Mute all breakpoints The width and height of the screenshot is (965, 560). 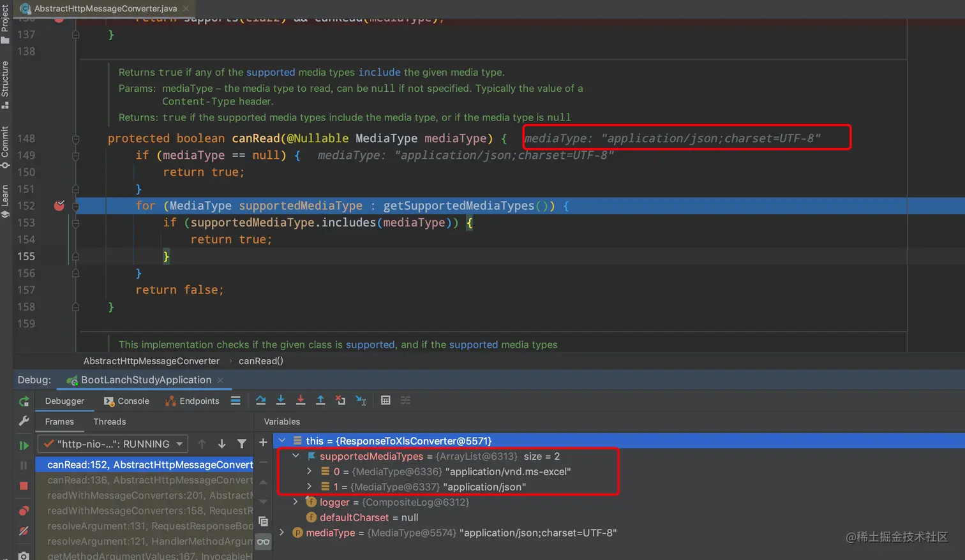point(24,531)
